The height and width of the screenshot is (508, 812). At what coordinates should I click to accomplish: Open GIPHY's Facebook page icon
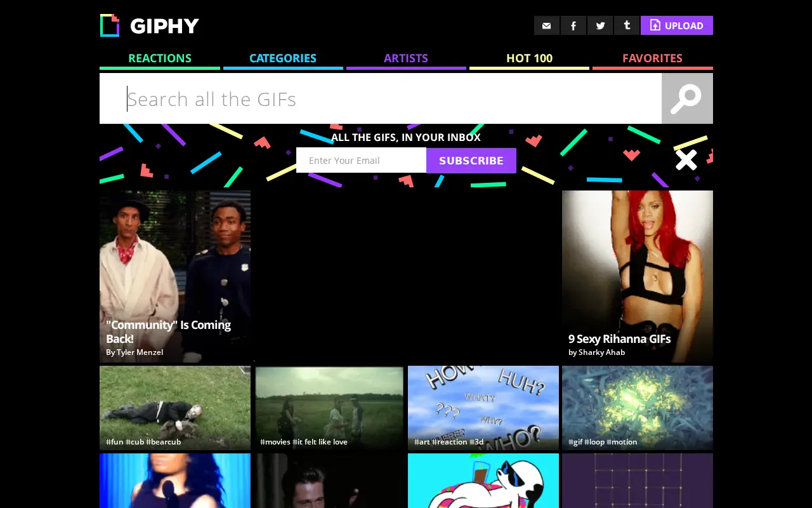click(x=573, y=25)
